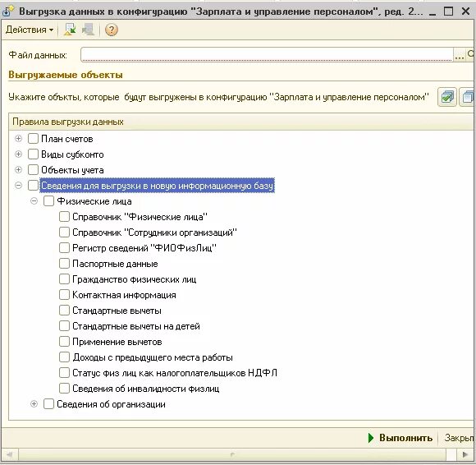The image size is (476, 465).
Task: Collapse Сведения для выгрузки в новую информационную базу
Action: tap(18, 186)
